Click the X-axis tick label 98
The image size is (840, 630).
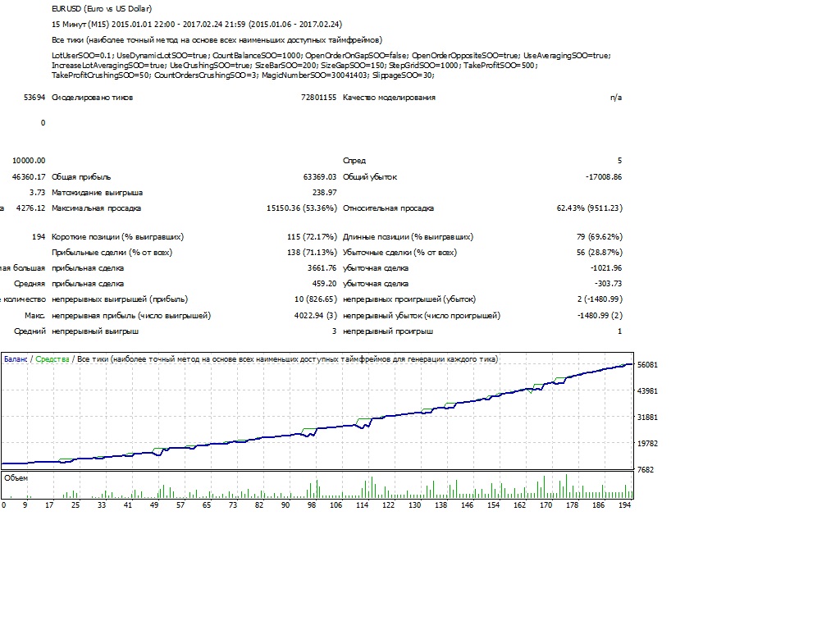coord(311,505)
